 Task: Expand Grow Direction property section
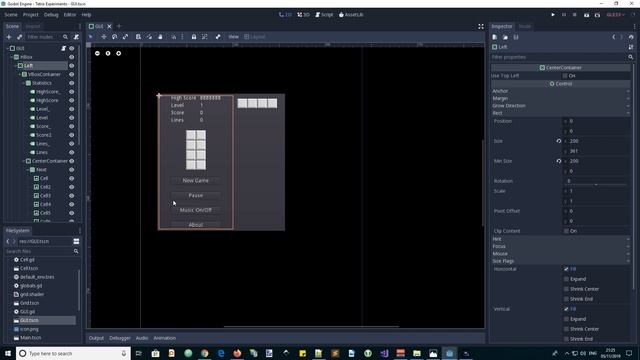coord(560,106)
